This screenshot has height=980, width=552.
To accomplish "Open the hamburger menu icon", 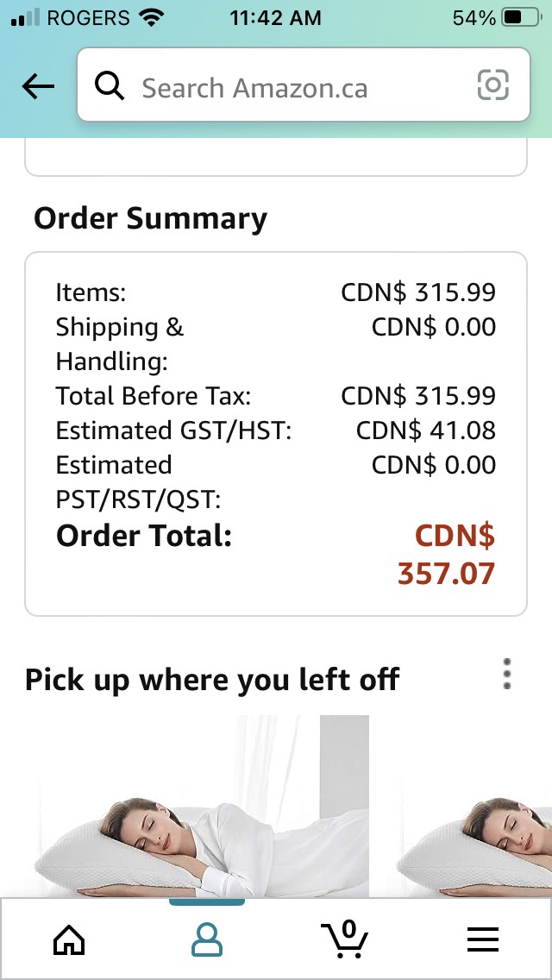I will click(483, 939).
